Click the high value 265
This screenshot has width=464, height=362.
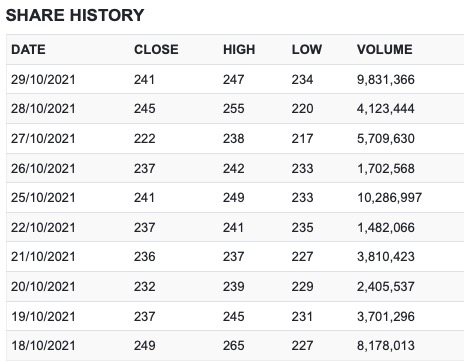click(234, 346)
